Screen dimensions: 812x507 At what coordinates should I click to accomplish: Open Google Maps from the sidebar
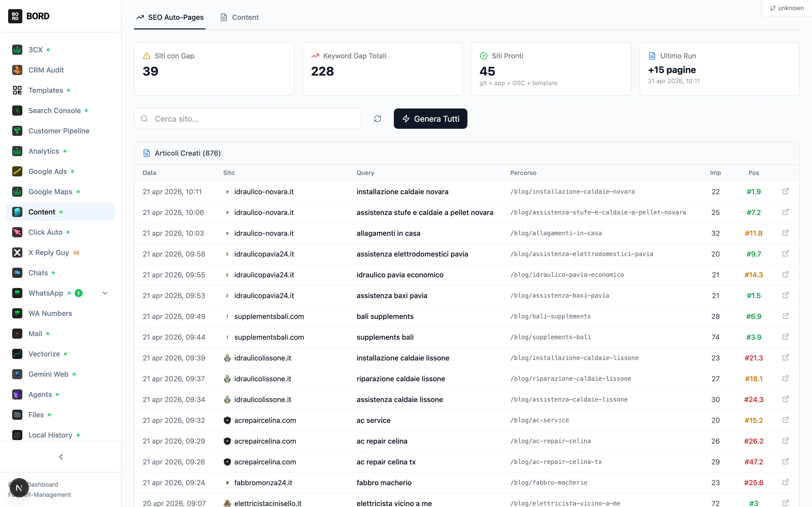[50, 191]
